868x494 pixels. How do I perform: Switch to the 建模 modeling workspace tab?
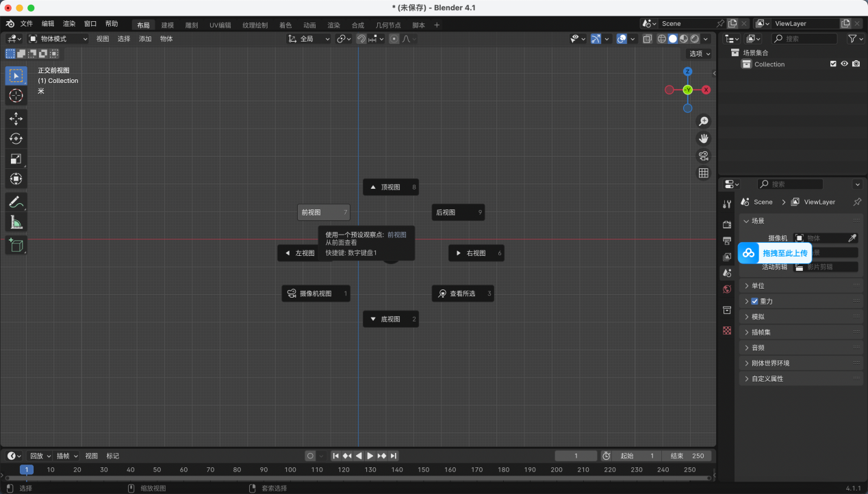(x=168, y=25)
